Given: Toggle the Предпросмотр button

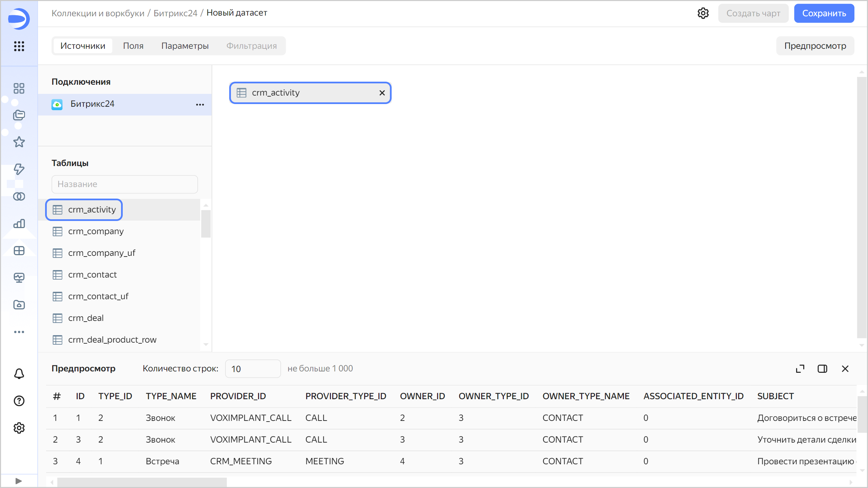Looking at the screenshot, I should [x=815, y=46].
